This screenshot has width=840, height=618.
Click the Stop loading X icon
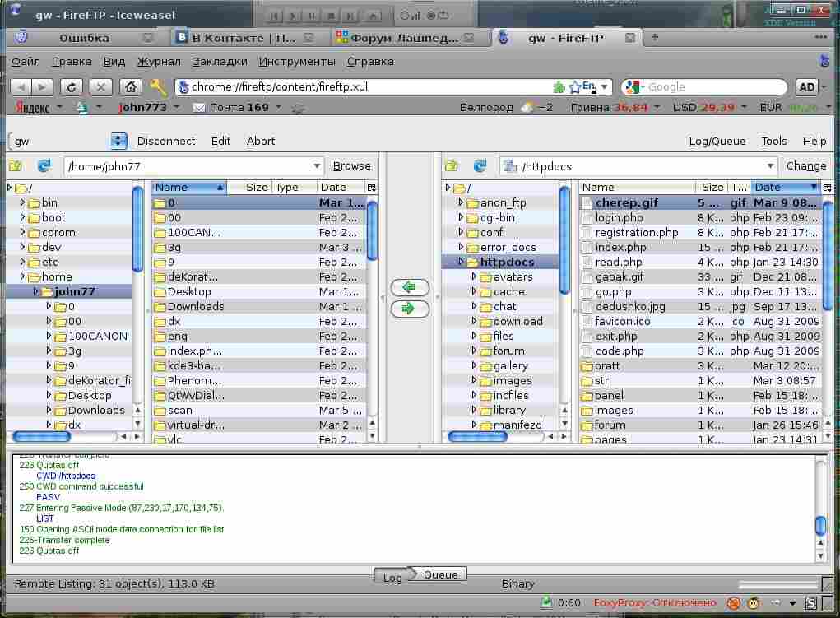pyautogui.click(x=100, y=87)
